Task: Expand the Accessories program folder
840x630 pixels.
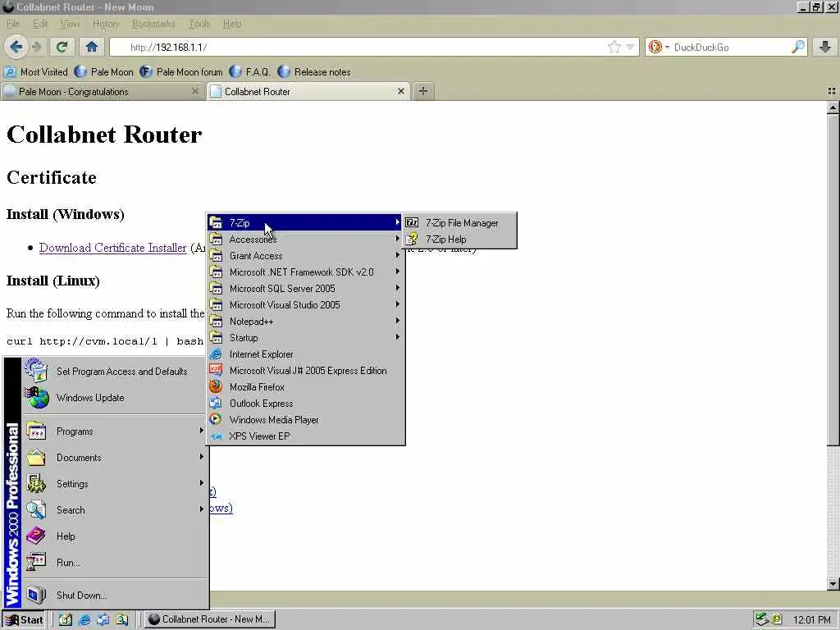Action: 305,240
